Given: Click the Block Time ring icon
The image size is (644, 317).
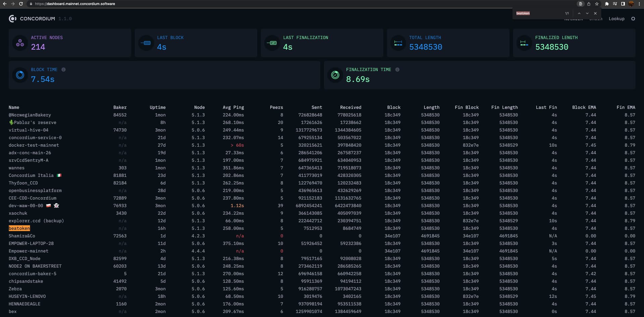Looking at the screenshot, I should [x=20, y=75].
